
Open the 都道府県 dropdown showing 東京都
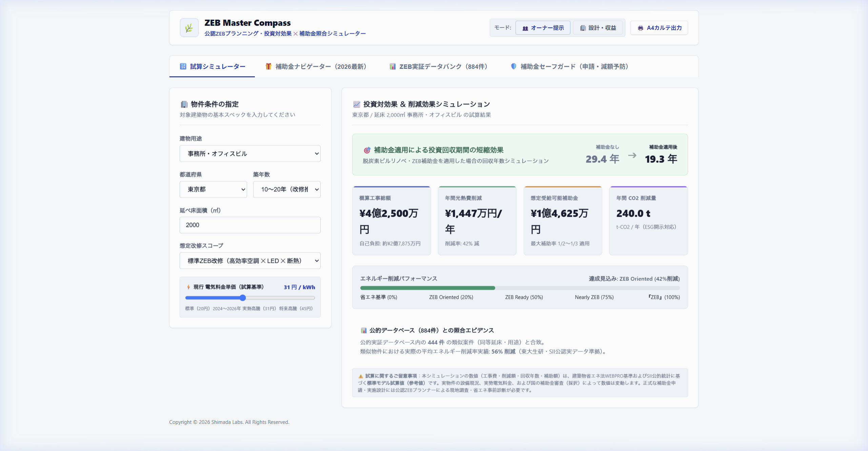click(x=213, y=189)
